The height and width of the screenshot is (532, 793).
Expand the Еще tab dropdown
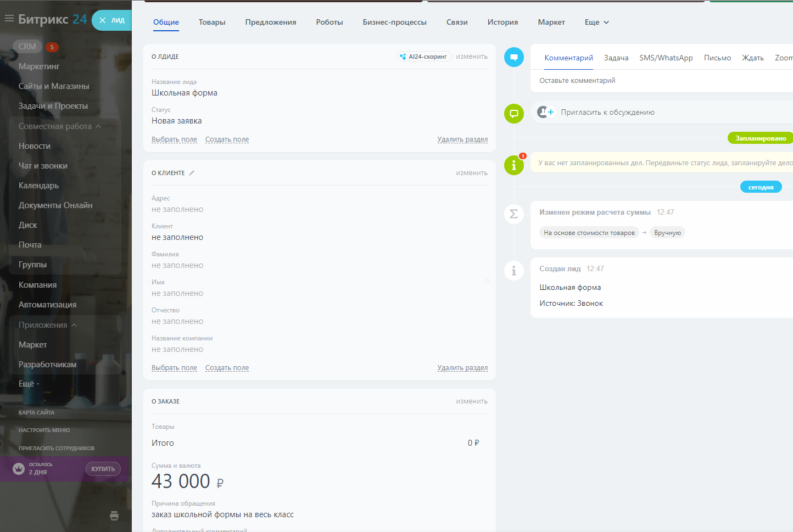597,23
